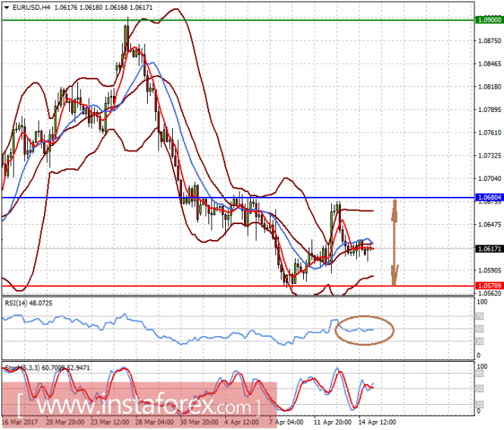Click the red horizontal support line

point(238,286)
